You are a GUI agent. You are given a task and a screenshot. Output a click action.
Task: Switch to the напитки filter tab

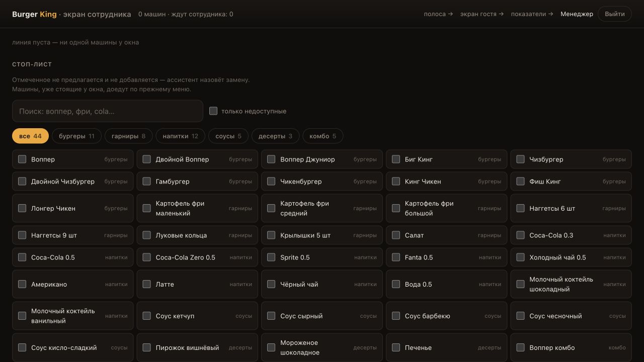pyautogui.click(x=181, y=136)
